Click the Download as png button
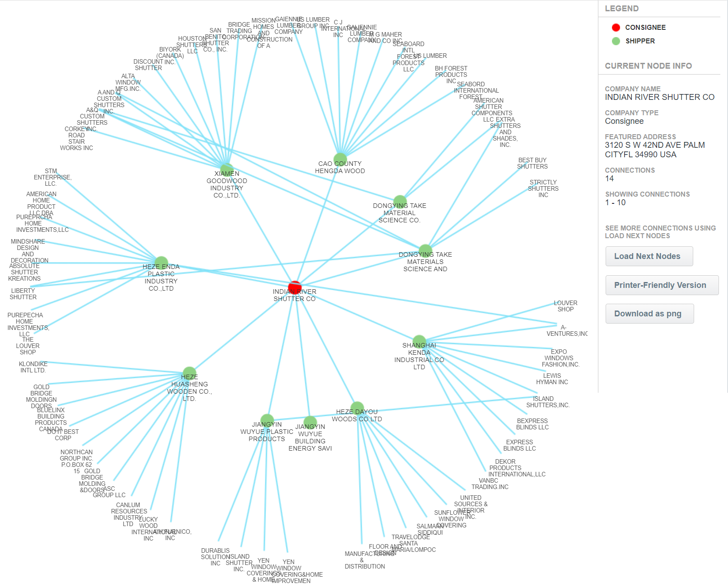Image resolution: width=728 pixels, height=588 pixels. click(x=649, y=314)
